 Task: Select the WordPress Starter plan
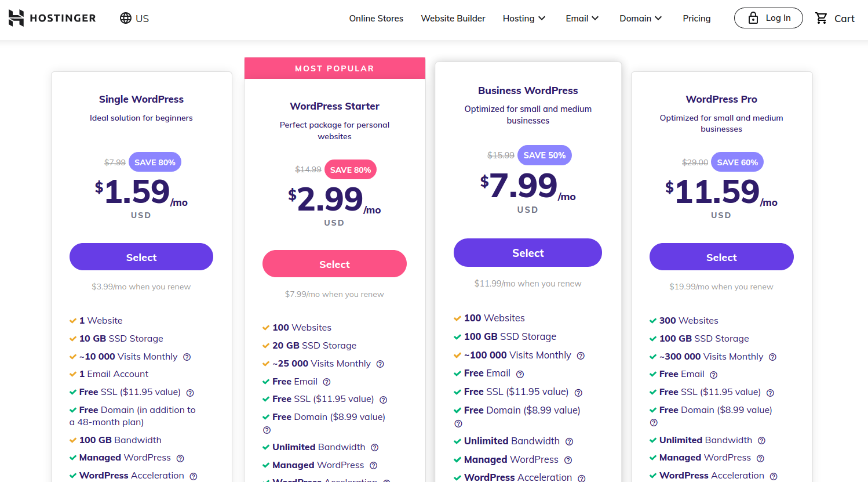coord(334,264)
